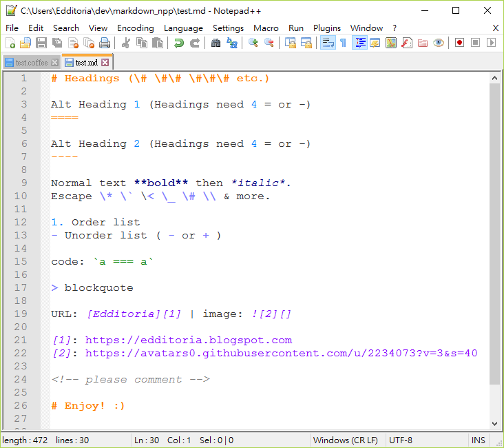Toggle Show All Characters pilcrow icon
The height and width of the screenshot is (448, 504).
344,43
